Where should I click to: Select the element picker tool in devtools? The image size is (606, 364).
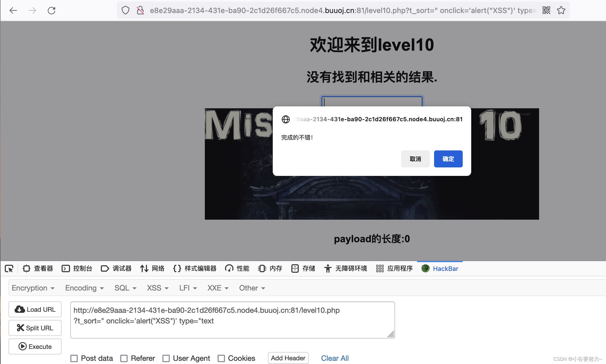[x=9, y=268]
